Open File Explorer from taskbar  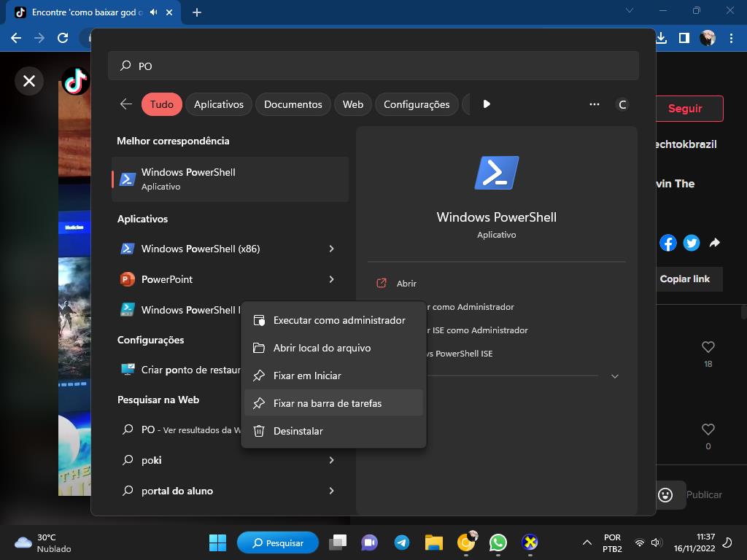click(x=434, y=542)
